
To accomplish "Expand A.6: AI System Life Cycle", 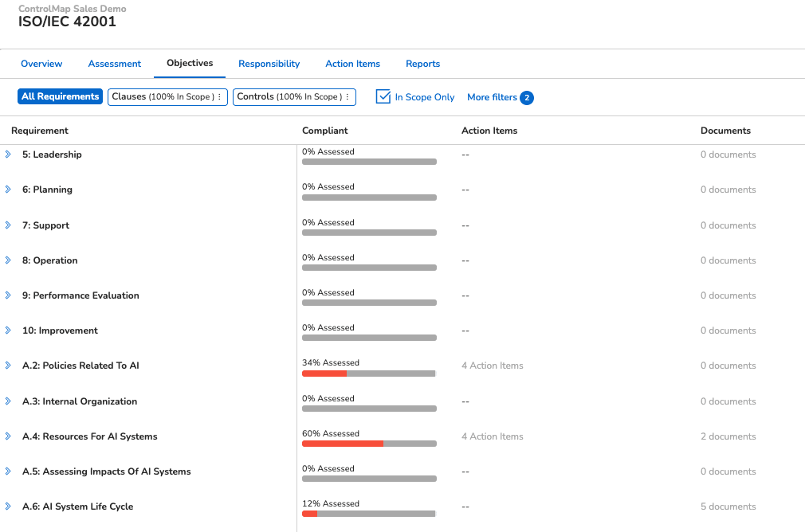I will [8, 507].
